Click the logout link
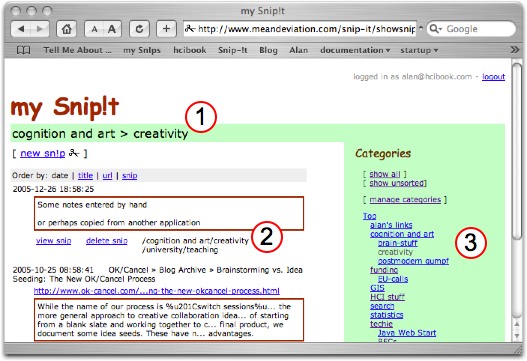The height and width of the screenshot is (361, 527). [493, 77]
